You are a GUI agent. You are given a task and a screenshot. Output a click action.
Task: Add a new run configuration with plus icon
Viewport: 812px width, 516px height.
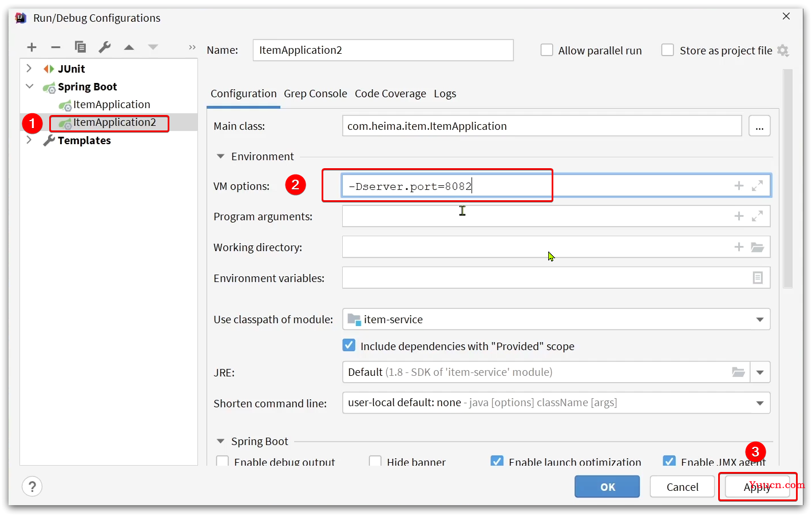[32, 47]
